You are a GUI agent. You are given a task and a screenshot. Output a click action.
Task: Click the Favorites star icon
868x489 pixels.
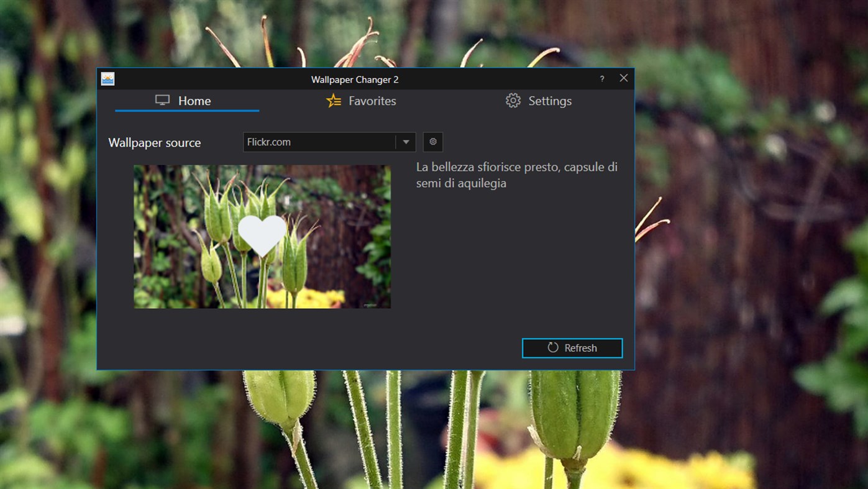coord(333,100)
